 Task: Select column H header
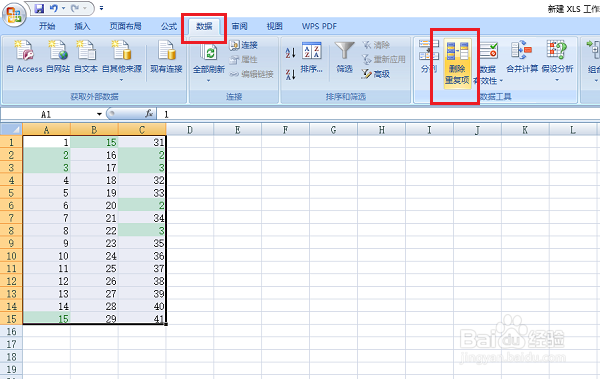[382, 130]
